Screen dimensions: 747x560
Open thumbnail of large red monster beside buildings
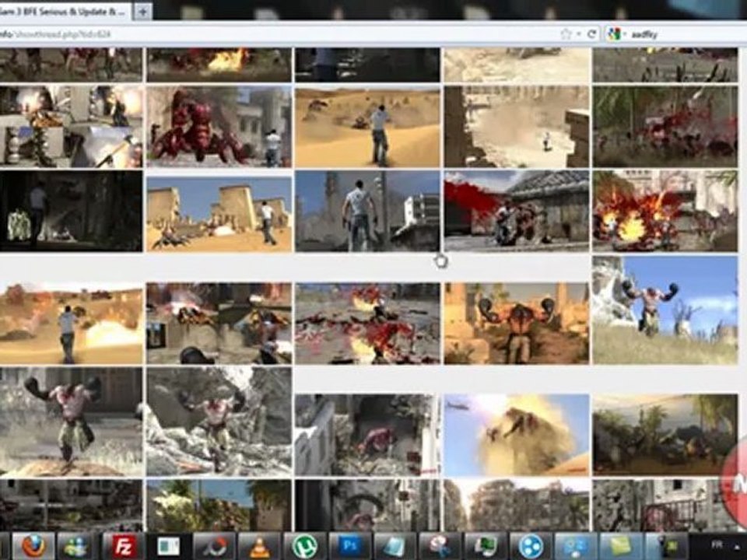pos(219,127)
